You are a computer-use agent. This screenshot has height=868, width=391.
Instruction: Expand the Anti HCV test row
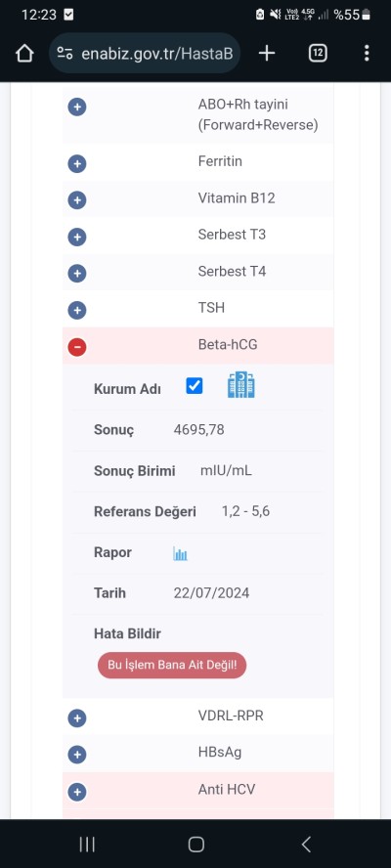point(77,792)
